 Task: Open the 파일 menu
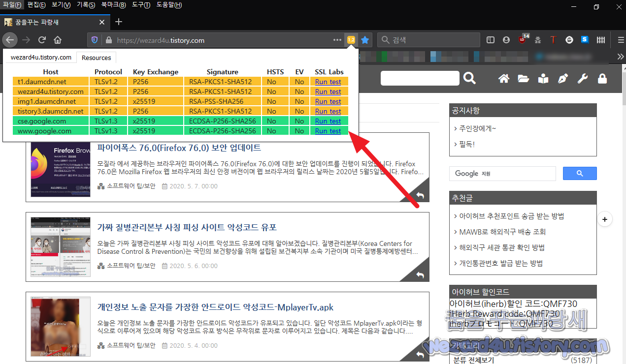12,5
